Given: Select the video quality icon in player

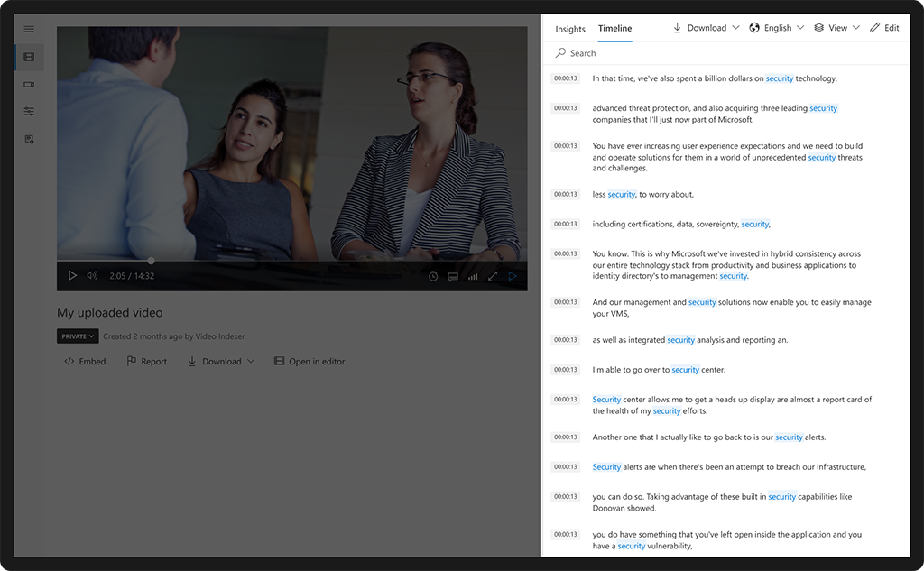Looking at the screenshot, I should coord(473,277).
